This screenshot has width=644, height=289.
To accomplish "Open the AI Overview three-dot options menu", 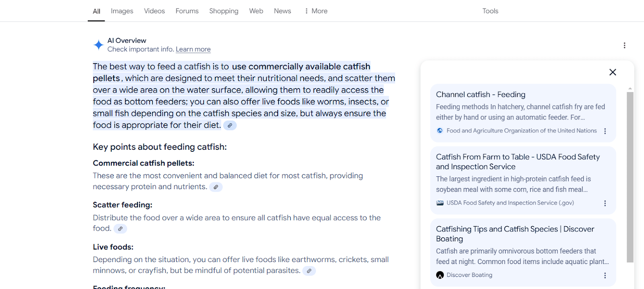I will point(624,45).
